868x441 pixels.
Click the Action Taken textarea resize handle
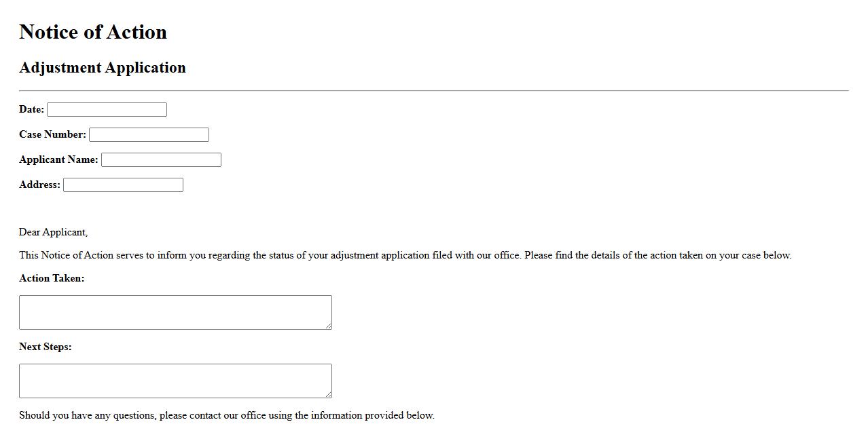329,326
